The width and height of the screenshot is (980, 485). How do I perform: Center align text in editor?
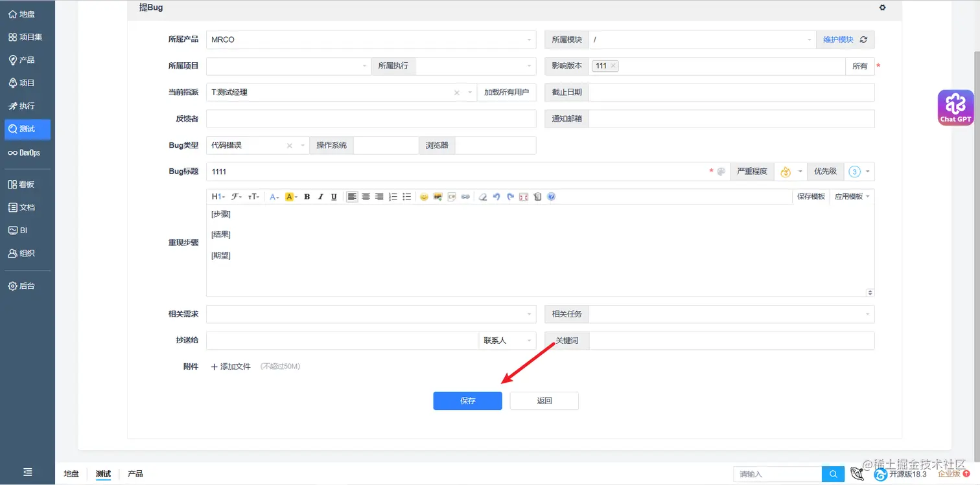tap(366, 197)
